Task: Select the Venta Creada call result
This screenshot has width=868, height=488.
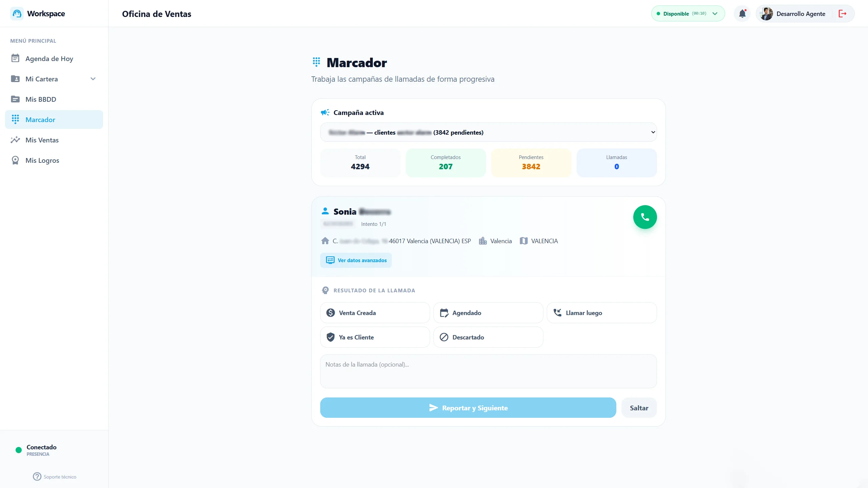Action: tap(375, 313)
